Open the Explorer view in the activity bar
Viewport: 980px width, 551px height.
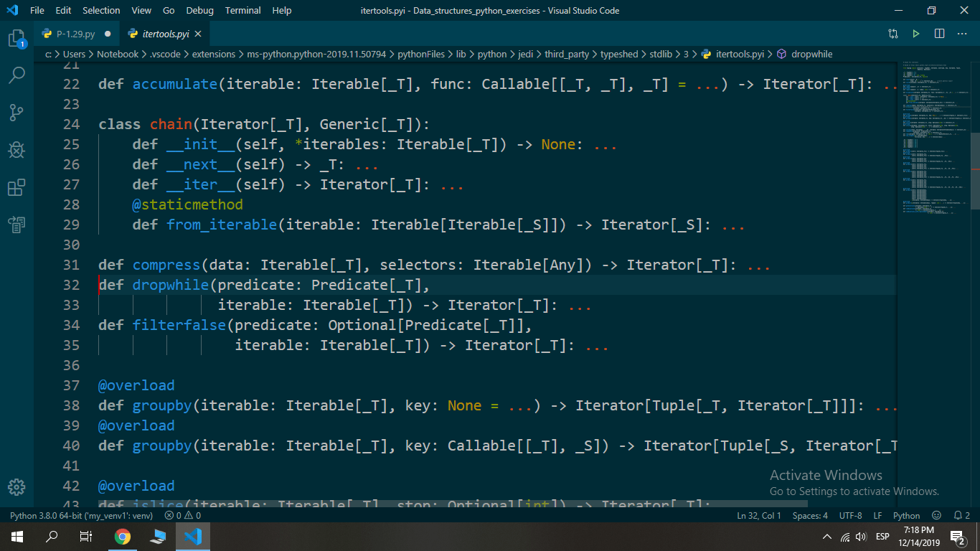tap(17, 39)
